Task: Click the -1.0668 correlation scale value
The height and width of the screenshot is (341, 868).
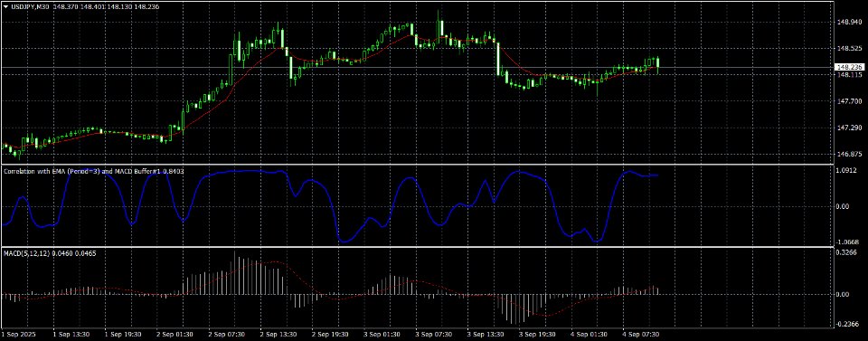Action: [846, 242]
